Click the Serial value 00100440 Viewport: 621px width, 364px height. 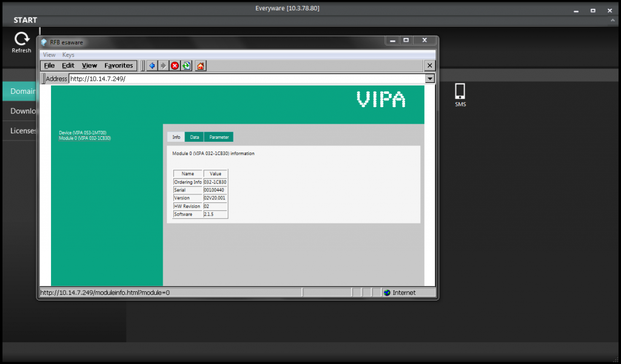215,190
